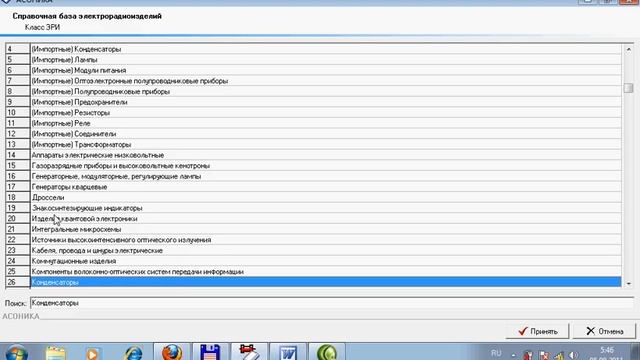Select row '(Импортные) Трансформаторы'

tap(326, 144)
